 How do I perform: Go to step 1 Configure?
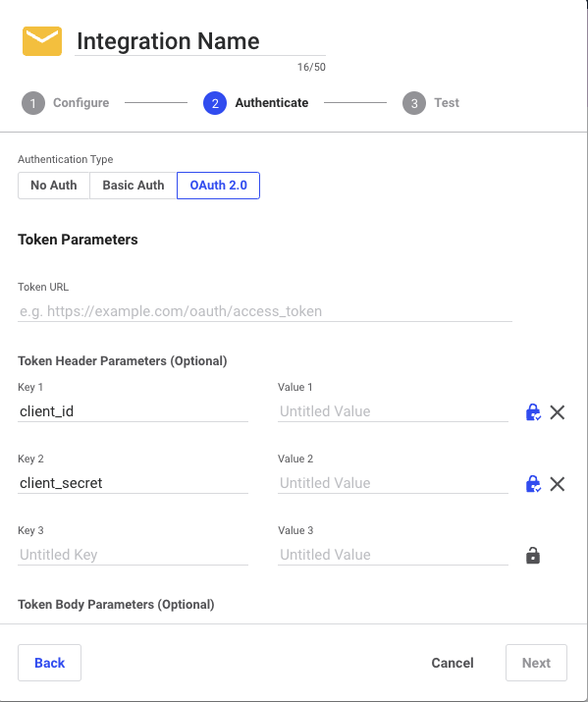(x=66, y=103)
